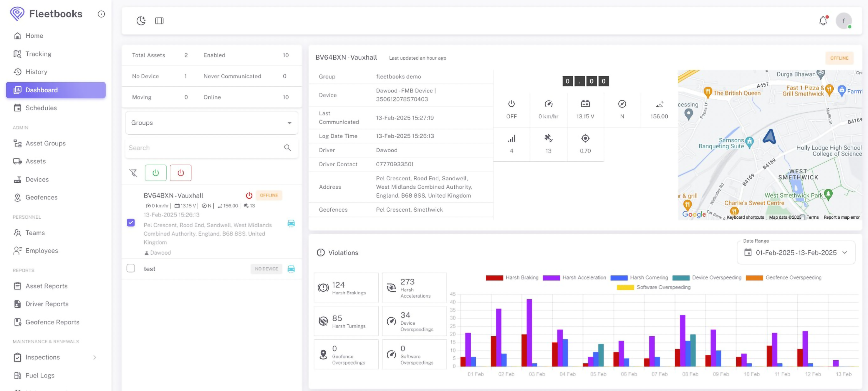Click car icon on BV64BXN row
Screen dimensions: 868x391
tap(291, 223)
